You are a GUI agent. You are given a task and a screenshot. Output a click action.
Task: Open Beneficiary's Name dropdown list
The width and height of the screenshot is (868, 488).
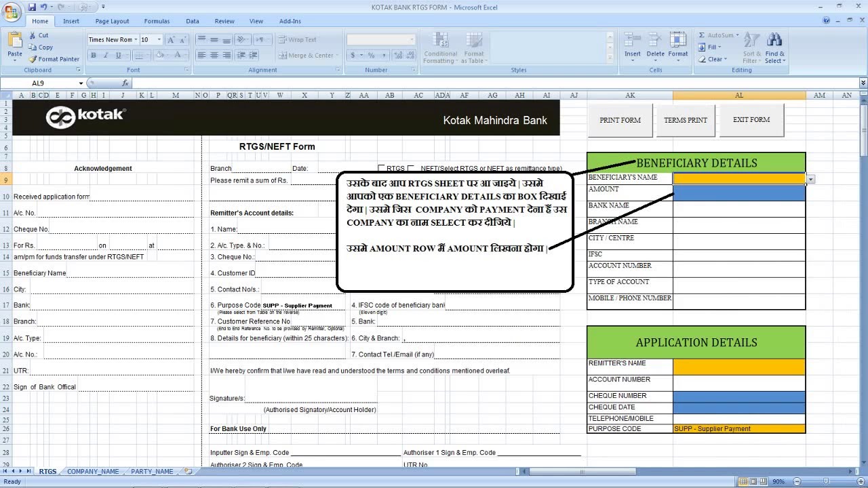(810, 179)
